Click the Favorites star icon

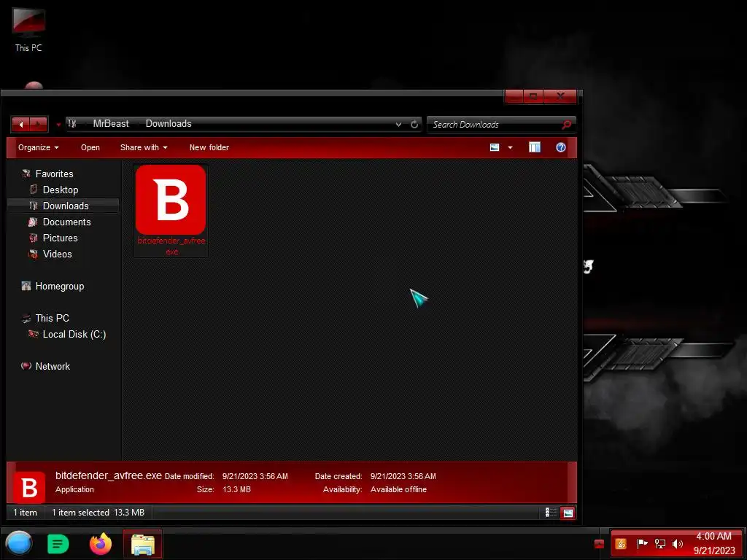(26, 174)
